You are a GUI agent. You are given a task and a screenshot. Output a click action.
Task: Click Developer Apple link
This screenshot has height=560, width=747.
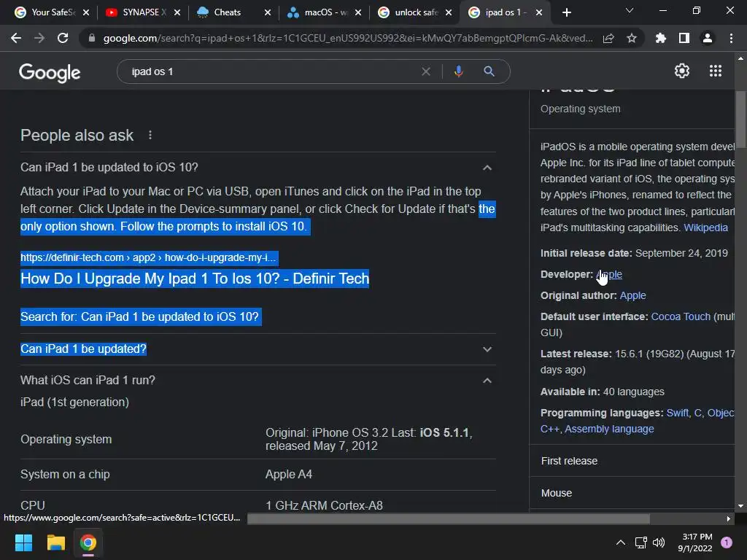[609, 274]
